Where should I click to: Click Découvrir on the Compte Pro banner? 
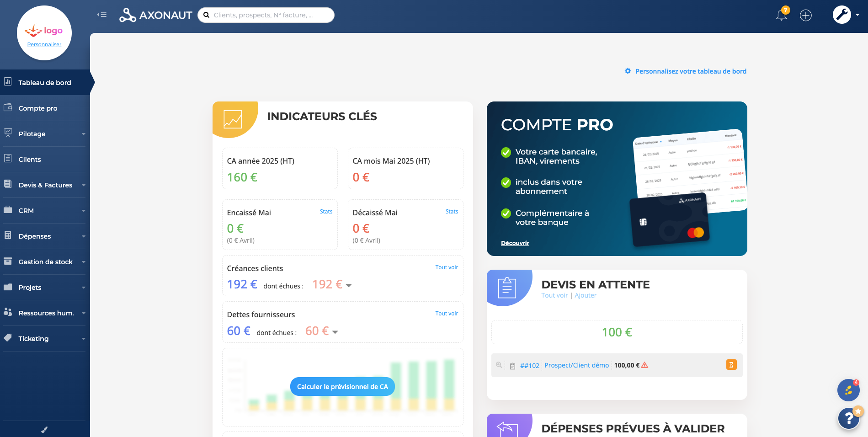(515, 243)
